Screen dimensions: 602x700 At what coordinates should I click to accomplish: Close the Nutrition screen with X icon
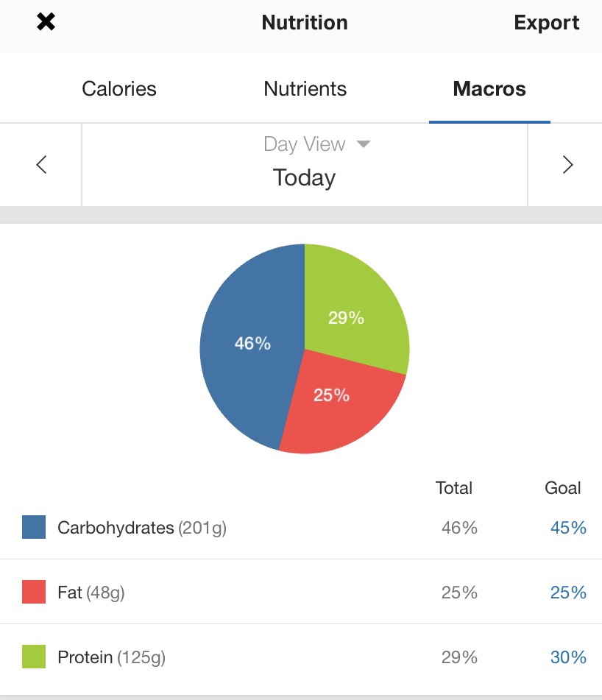(x=46, y=23)
